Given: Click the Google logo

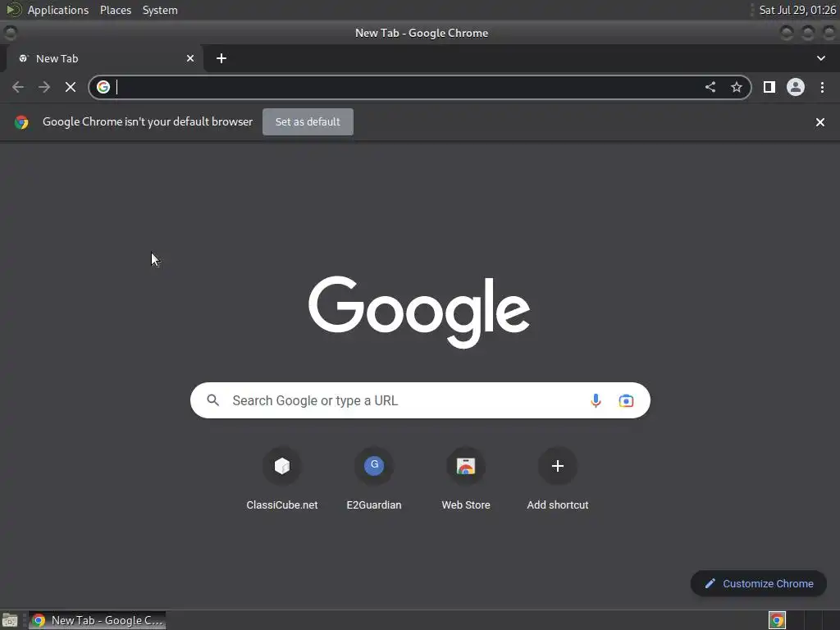Looking at the screenshot, I should (419, 311).
